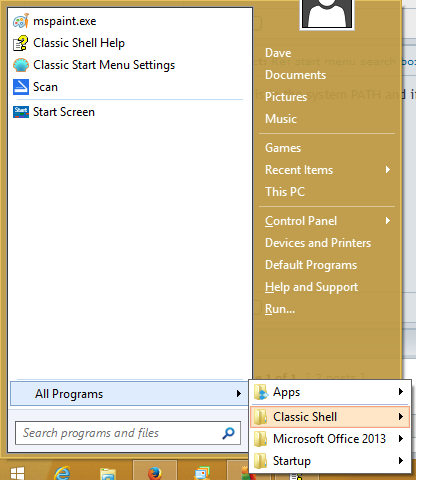This screenshot has height=486, width=423.
Task: Open Internet Explorer from the taskbar
Action: tap(62, 473)
